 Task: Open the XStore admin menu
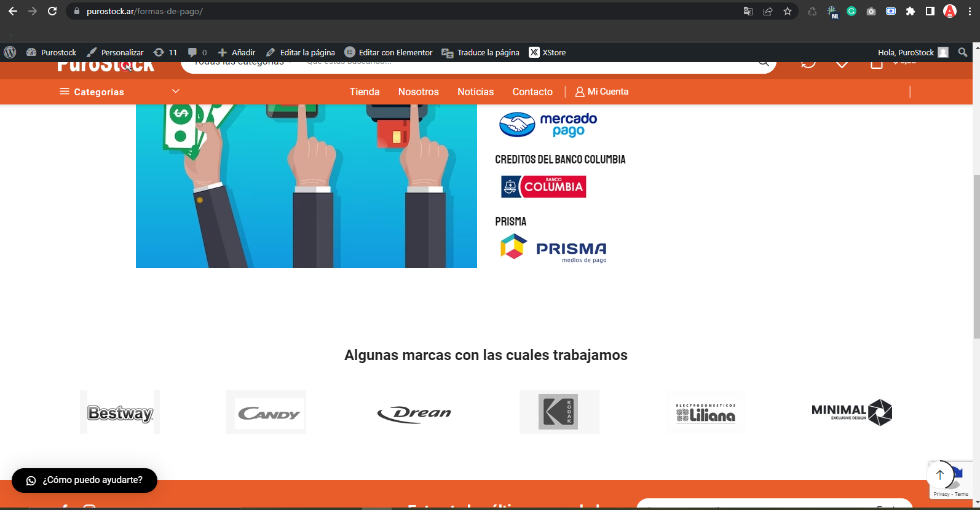[548, 52]
